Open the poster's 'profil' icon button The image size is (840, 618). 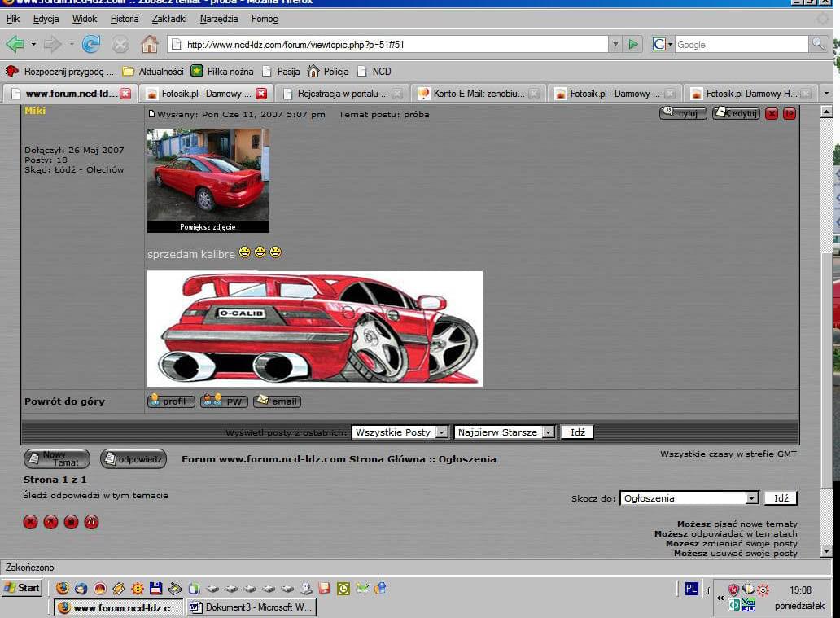pos(171,401)
